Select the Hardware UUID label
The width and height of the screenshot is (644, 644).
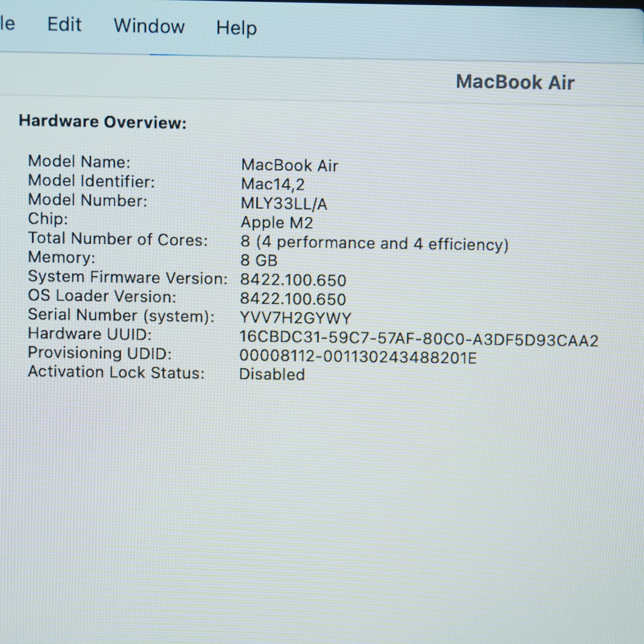(90, 334)
